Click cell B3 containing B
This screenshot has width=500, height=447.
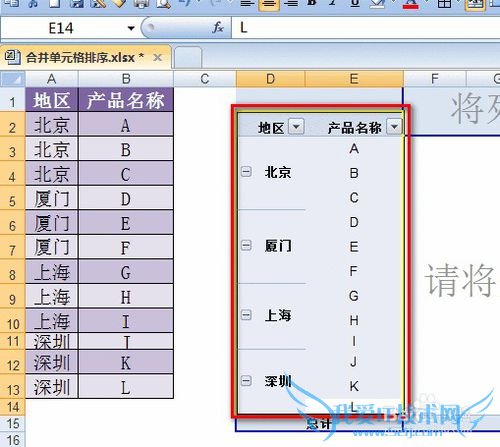click(126, 149)
